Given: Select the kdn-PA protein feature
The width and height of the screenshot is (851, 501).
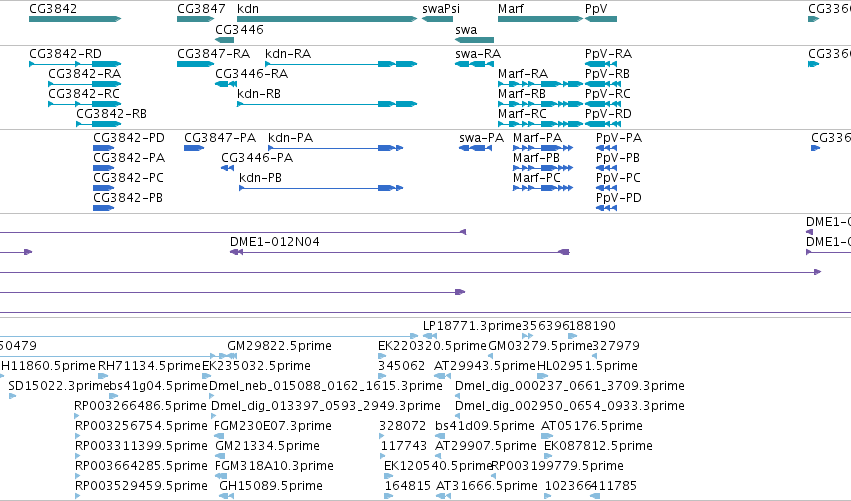Looking at the screenshot, I should tap(335, 148).
